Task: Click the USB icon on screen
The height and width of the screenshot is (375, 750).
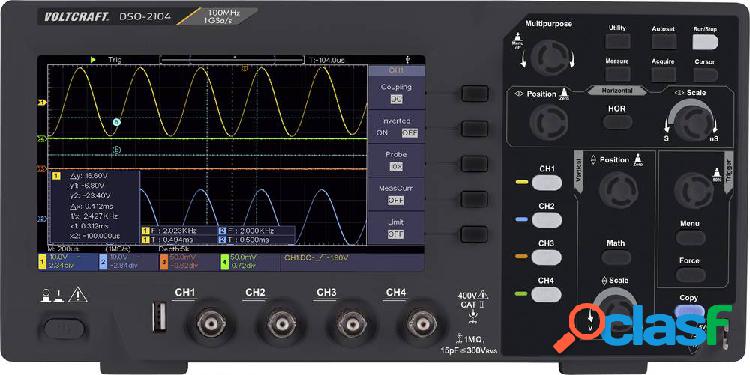Action: tap(407, 60)
